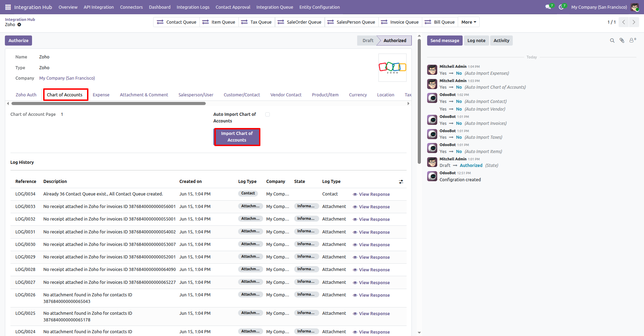
Task: Open View Response for LOG/0031
Action: (x=371, y=232)
